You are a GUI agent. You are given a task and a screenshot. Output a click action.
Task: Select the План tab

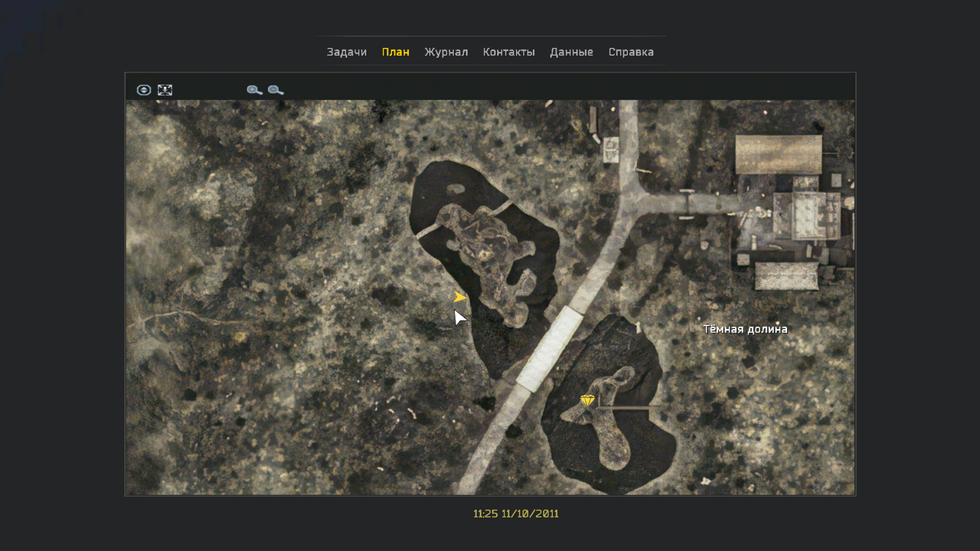396,52
